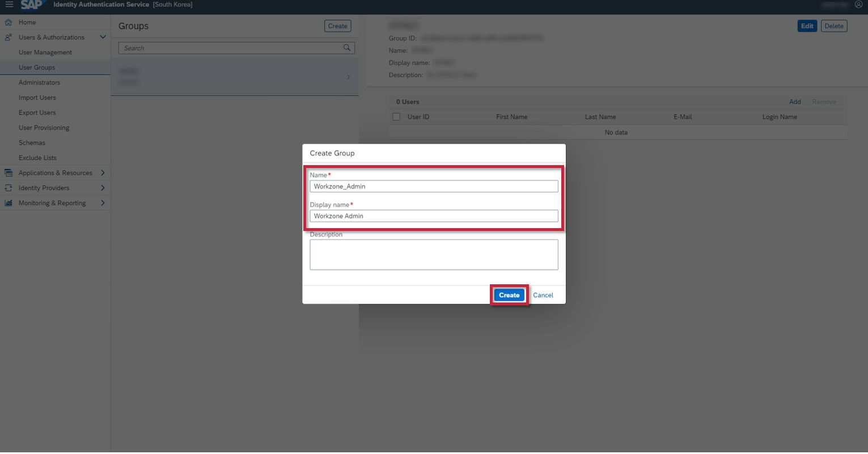Open the group row chevron arrow
Screen dimensions: 868x454
348,77
